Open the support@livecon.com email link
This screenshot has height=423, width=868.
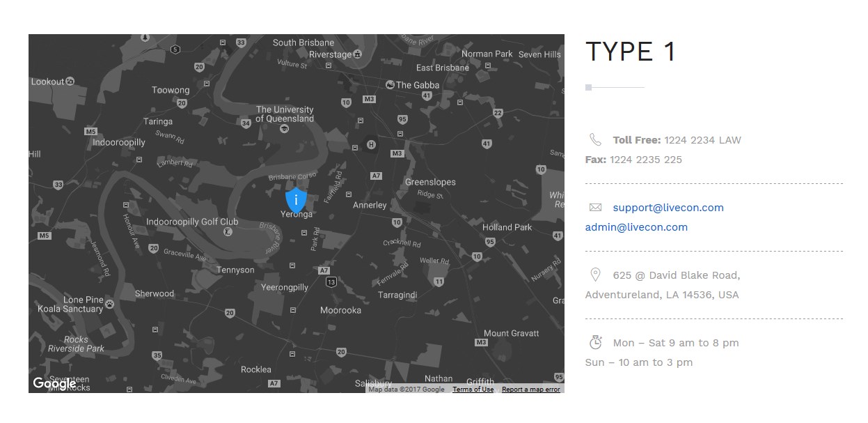tap(668, 208)
